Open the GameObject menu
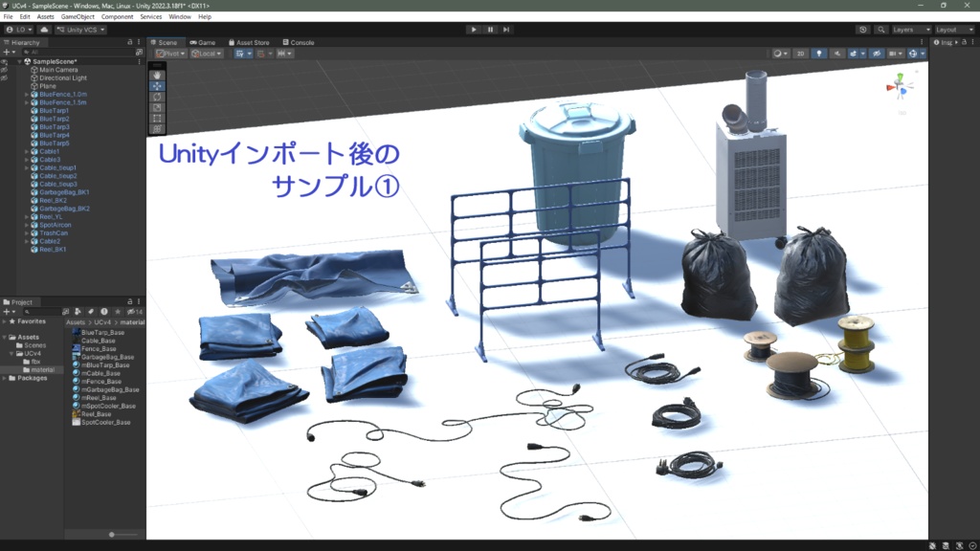This screenshot has width=980, height=551. pyautogui.click(x=78, y=17)
